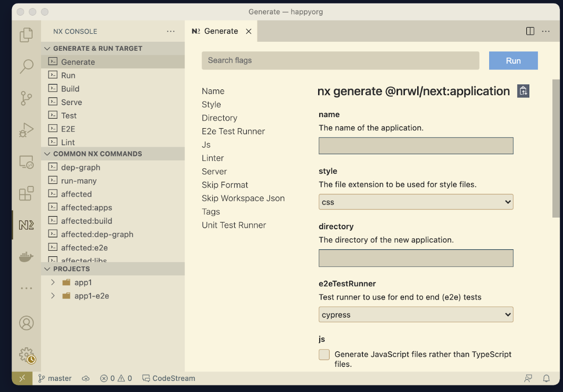Click the Search flags input field
Viewport: 563px width, 392px height.
click(x=340, y=61)
